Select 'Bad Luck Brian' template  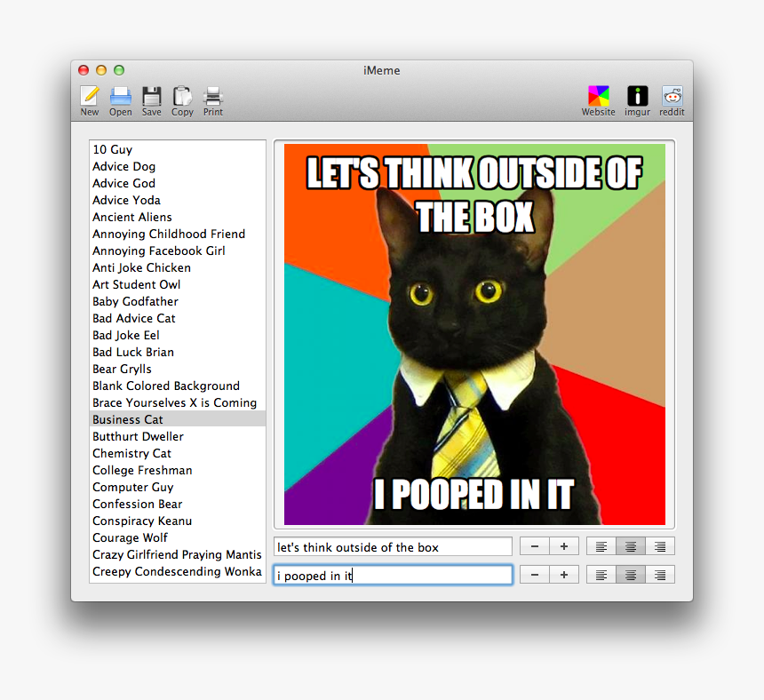[178, 352]
